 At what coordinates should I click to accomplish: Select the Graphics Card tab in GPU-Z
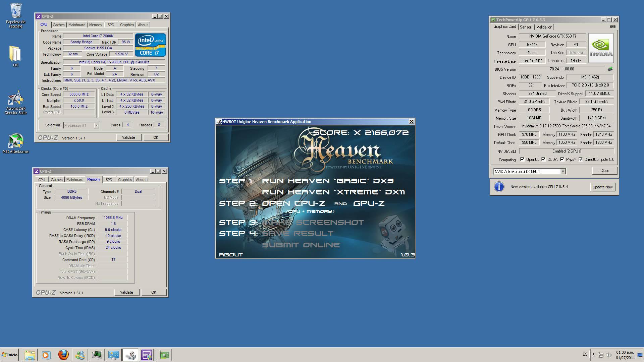pos(504,26)
